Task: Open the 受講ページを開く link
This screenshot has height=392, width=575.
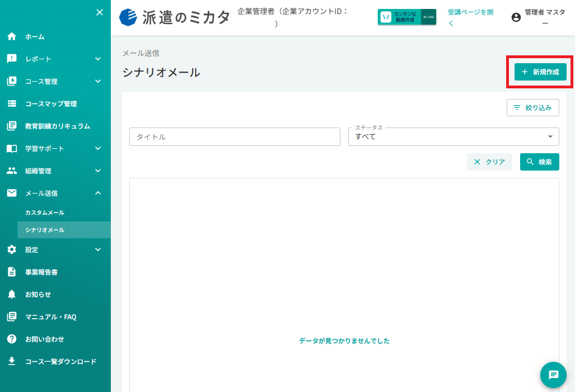Action: click(x=470, y=17)
